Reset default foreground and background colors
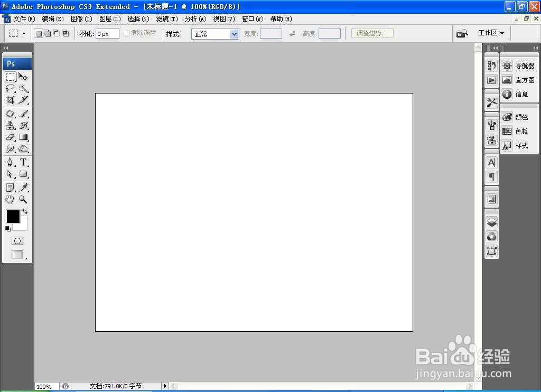 tap(8, 228)
